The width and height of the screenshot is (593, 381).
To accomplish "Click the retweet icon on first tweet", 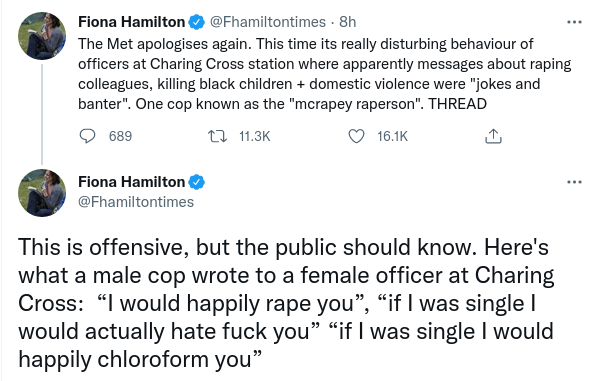I will (x=217, y=136).
